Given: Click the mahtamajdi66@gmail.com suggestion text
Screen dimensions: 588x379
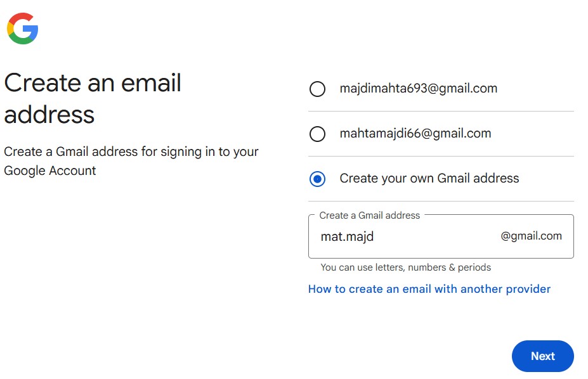Looking at the screenshot, I should coord(415,134).
